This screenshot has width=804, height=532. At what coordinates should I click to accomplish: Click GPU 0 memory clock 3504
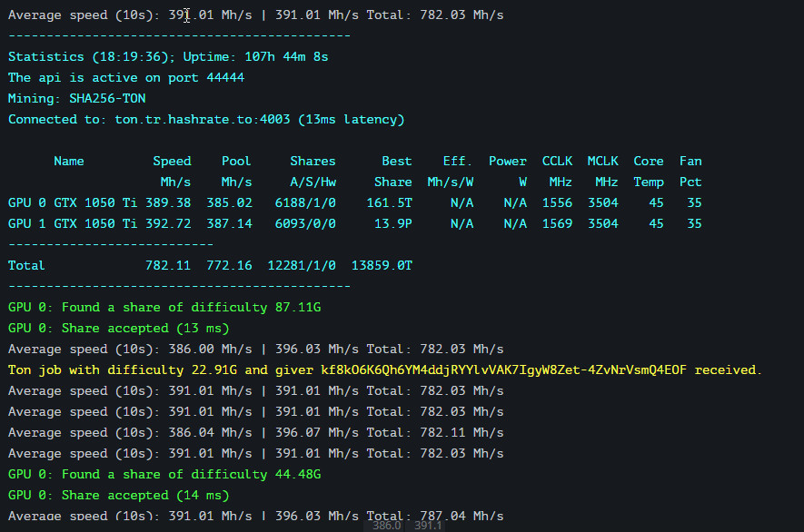603,203
